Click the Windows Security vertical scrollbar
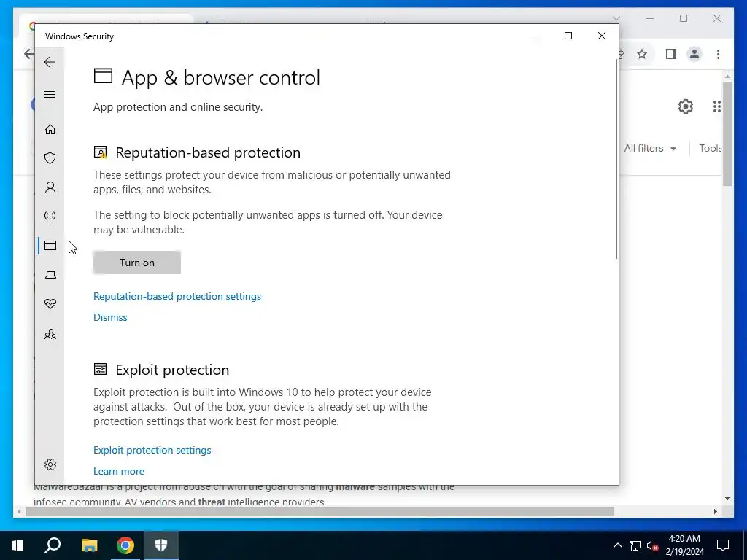Screen dimensions: 747x560 point(616,159)
